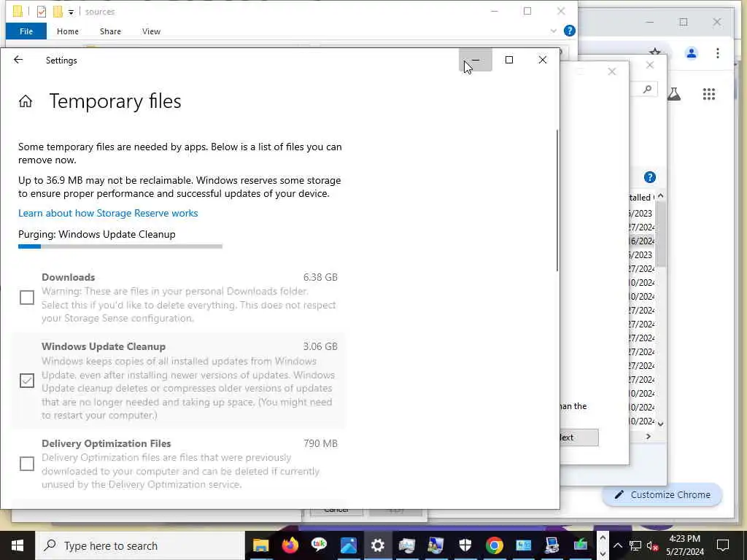
Task: Click the taskbar clock showing 4:23 PM
Action: click(684, 545)
